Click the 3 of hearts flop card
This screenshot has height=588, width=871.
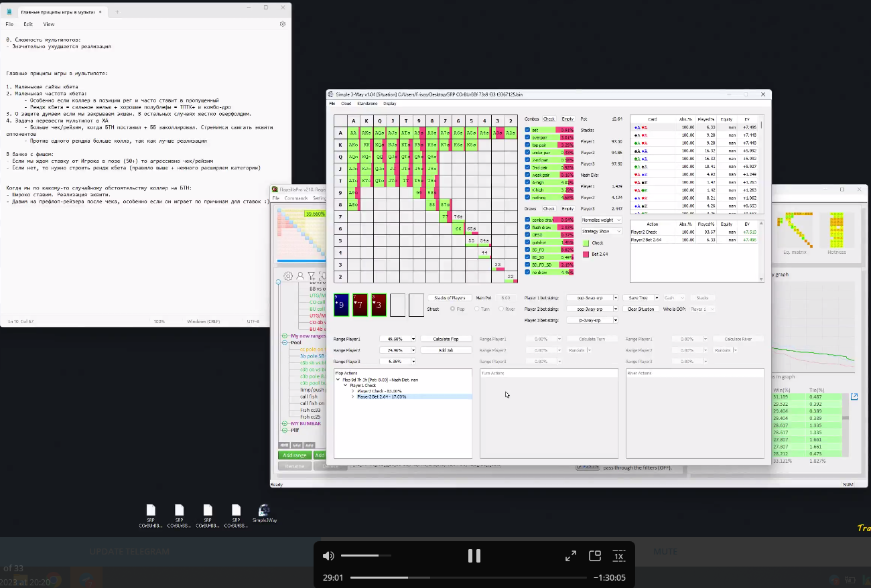click(x=379, y=305)
